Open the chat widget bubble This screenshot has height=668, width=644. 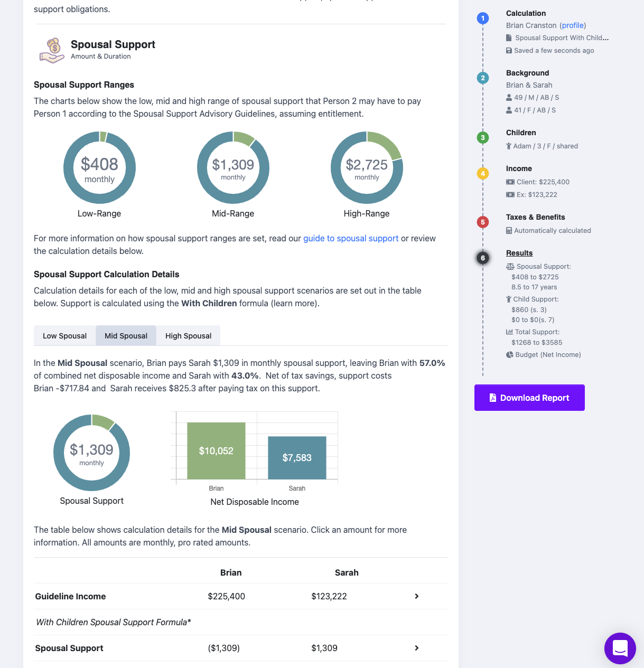click(x=620, y=648)
